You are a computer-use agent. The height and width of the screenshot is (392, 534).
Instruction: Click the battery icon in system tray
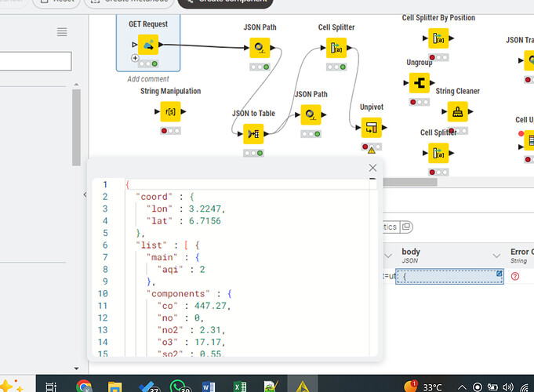[492, 387]
